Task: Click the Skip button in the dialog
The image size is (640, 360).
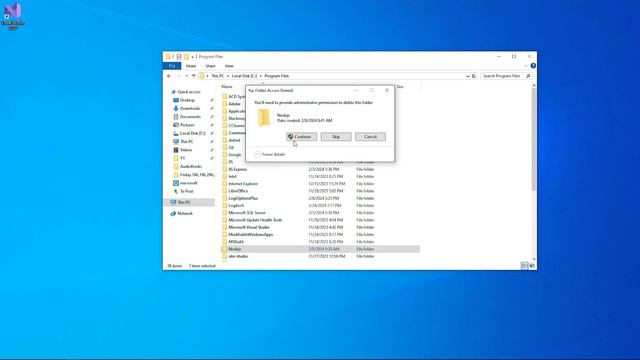Action: coord(336,137)
